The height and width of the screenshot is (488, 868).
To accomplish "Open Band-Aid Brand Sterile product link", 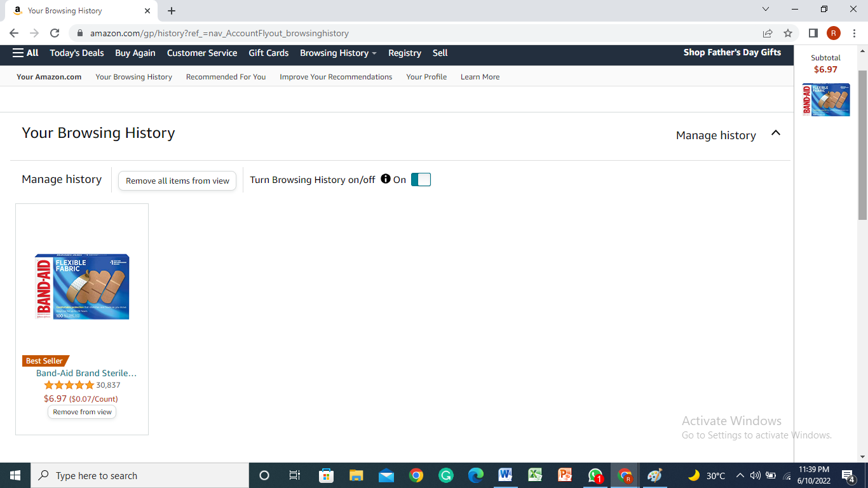I will click(x=86, y=373).
